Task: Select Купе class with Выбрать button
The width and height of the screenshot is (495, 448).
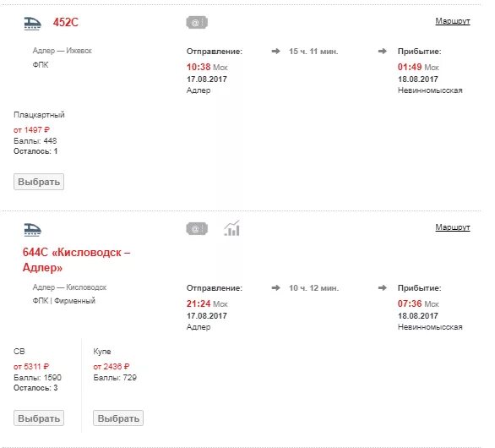Action: coord(118,418)
